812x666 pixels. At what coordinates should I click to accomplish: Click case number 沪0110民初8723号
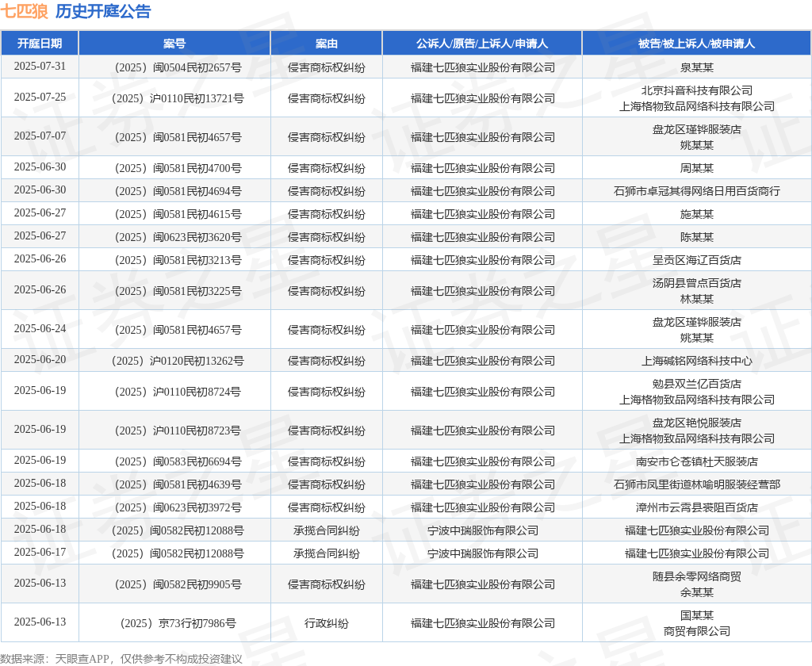178,431
